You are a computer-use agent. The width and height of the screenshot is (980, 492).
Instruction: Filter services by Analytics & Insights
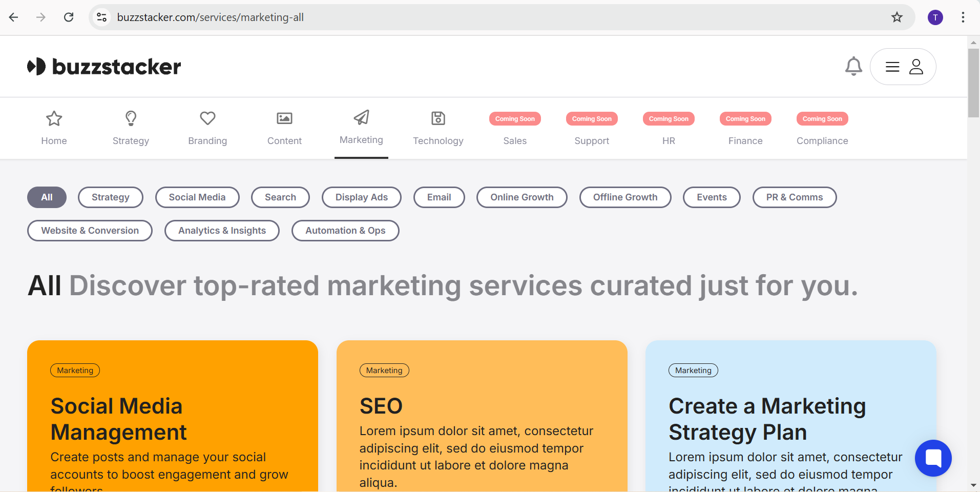pos(222,231)
